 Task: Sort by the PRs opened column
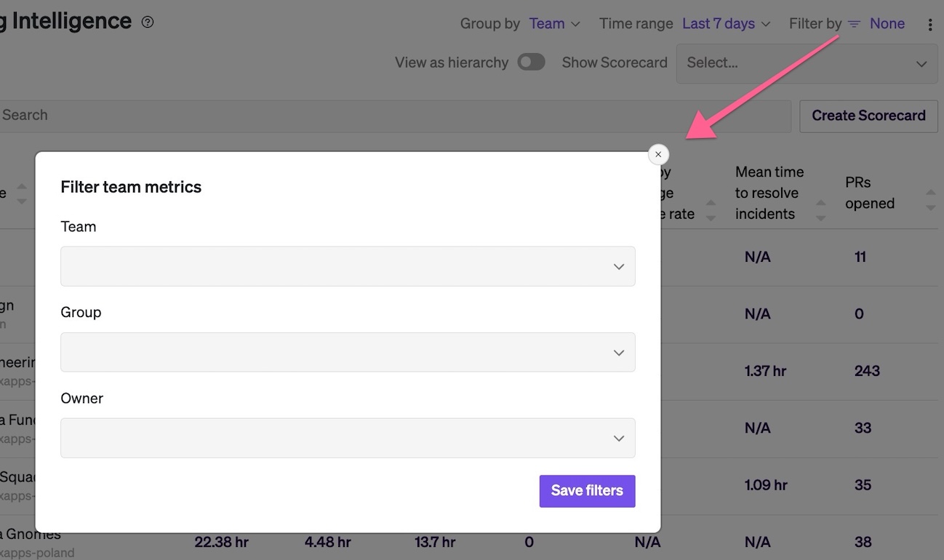point(931,200)
